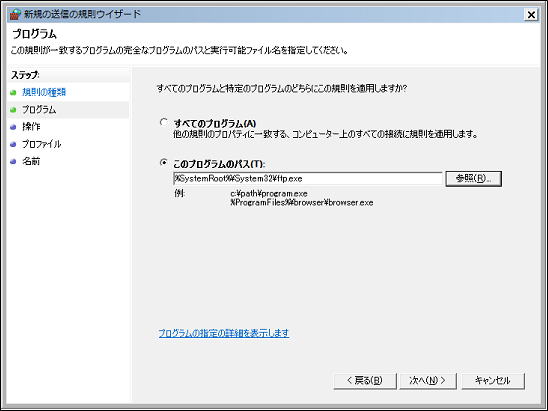The width and height of the screenshot is (548, 411).
Task: Click the example path c:\path\program.exe text
Action: (269, 193)
